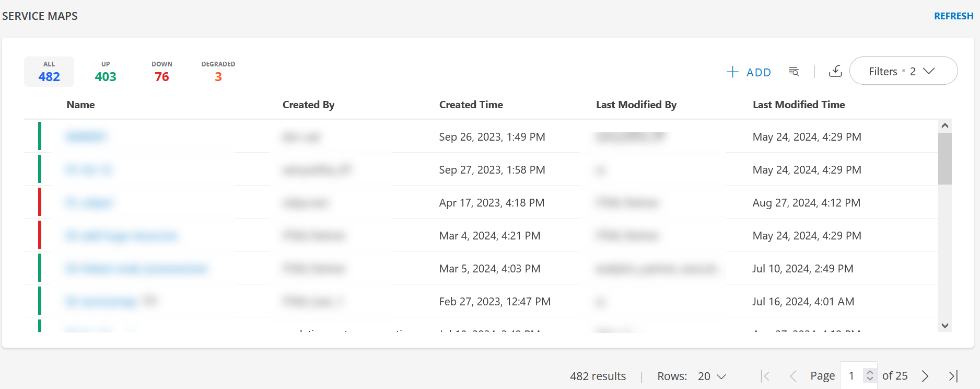980x389 pixels.
Task: Show only DOWN service maps
Action: coord(161,72)
